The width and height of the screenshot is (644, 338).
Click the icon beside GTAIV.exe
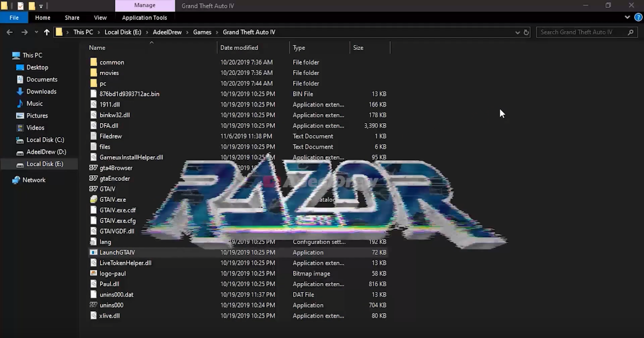94,199
